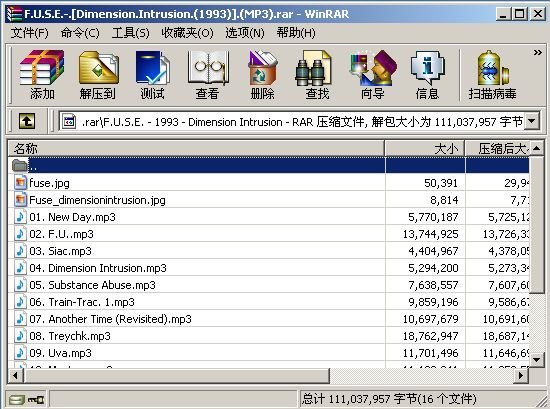This screenshot has width=550, height=409.
Task: Open the 选项(N) menu
Action: click(x=245, y=33)
